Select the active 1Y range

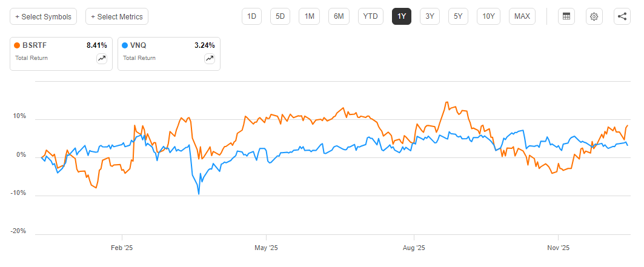click(x=402, y=16)
